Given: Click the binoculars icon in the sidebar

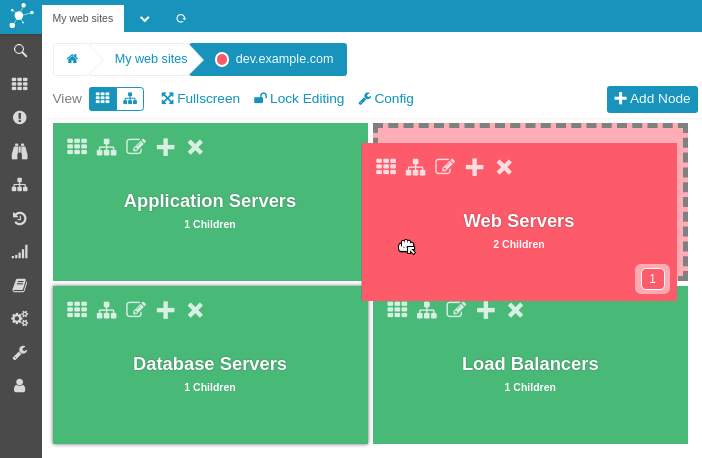Looking at the screenshot, I should pyautogui.click(x=20, y=151).
